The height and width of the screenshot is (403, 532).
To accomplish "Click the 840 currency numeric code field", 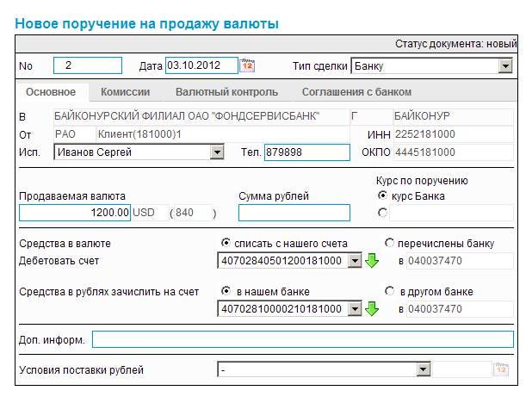I will pyautogui.click(x=193, y=213).
